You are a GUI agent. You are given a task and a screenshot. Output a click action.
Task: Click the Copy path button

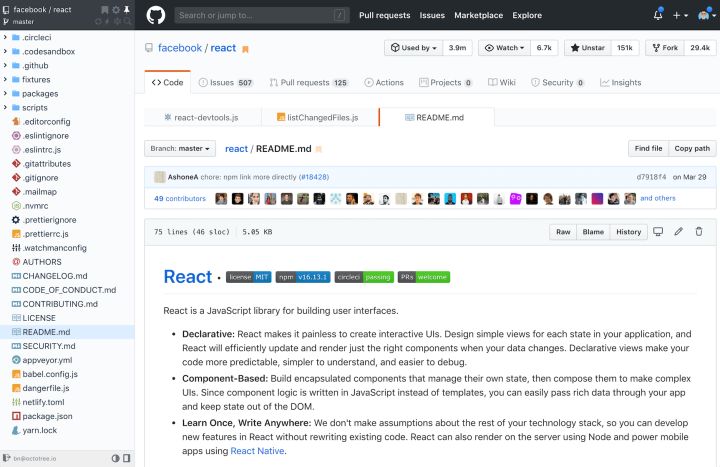point(692,148)
